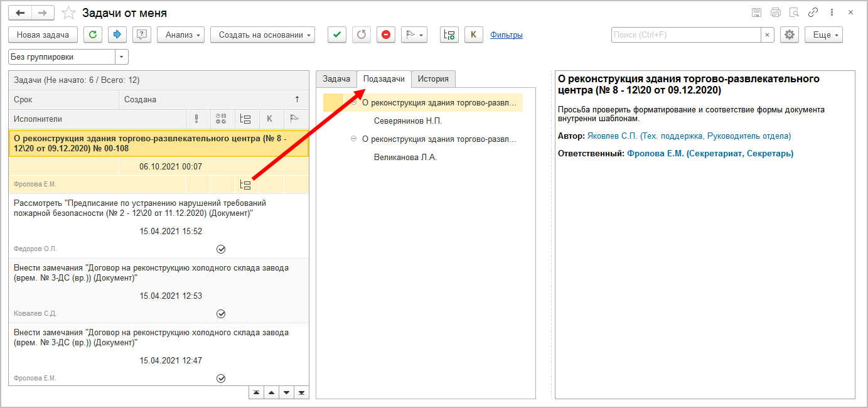Image resolution: width=868 pixels, height=408 pixels.
Task: Click the get link chain icon
Action: (x=813, y=13)
